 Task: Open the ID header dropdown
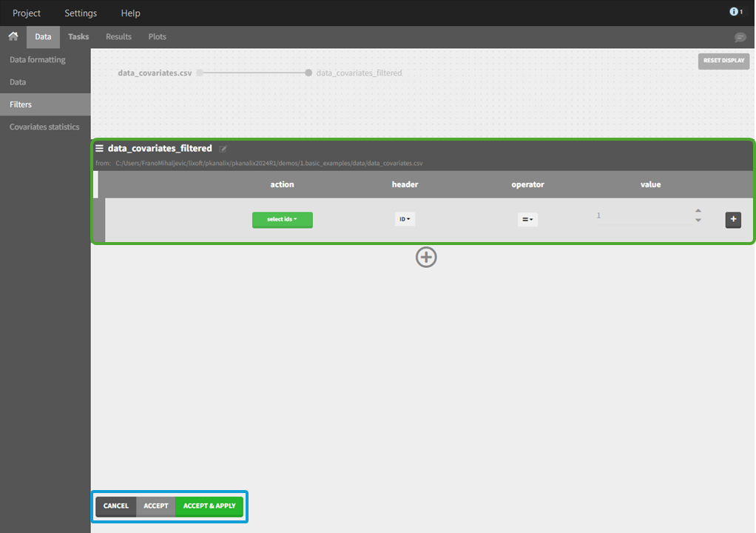coord(405,219)
